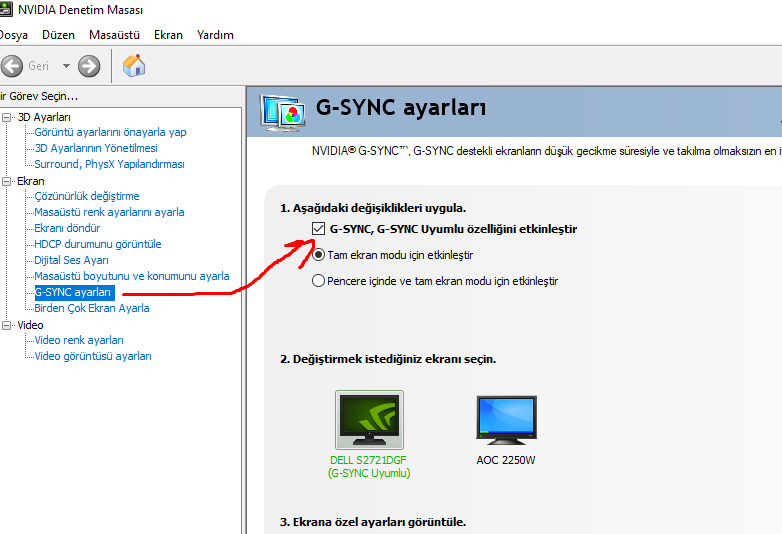Open the back history dropdown arrow

(x=66, y=66)
